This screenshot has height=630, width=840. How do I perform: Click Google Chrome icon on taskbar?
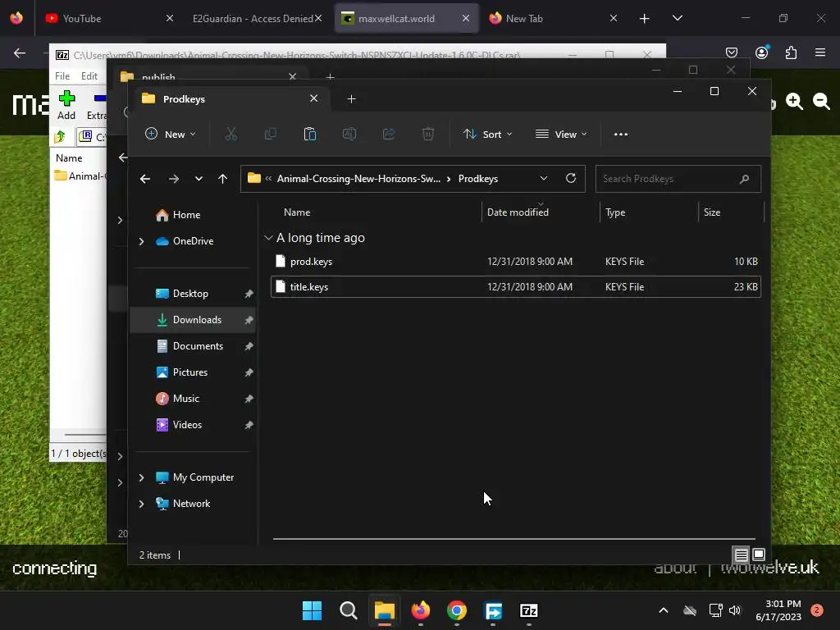[457, 610]
